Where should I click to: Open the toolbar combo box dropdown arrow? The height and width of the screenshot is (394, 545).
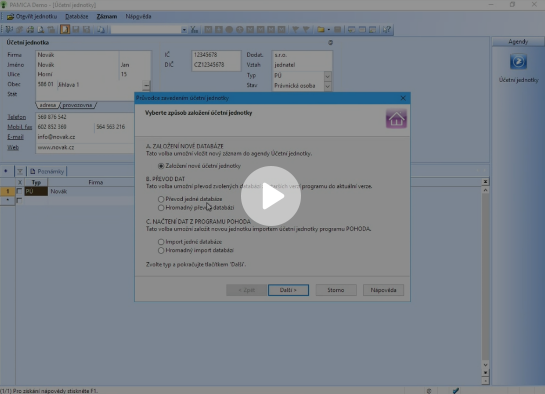click(x=184, y=30)
